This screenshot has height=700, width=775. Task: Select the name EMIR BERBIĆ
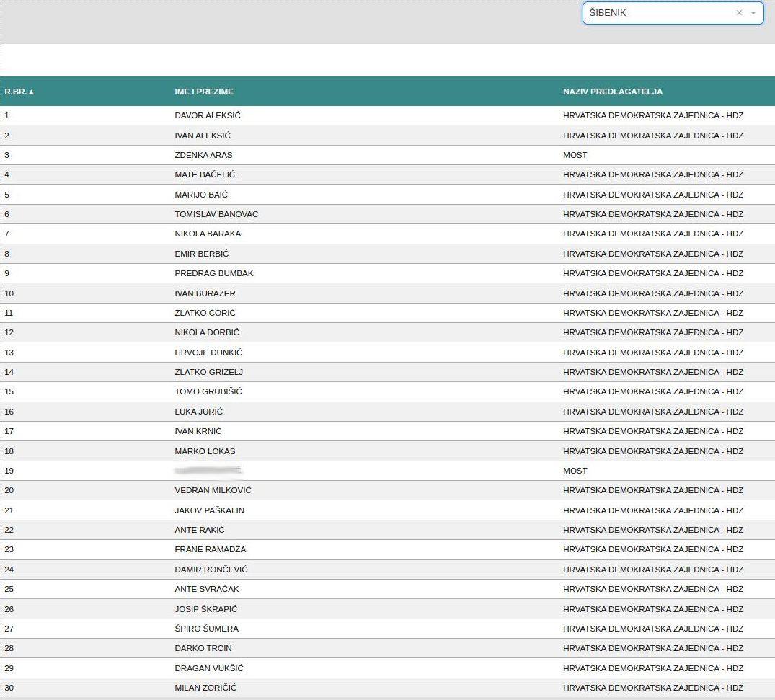(x=201, y=254)
